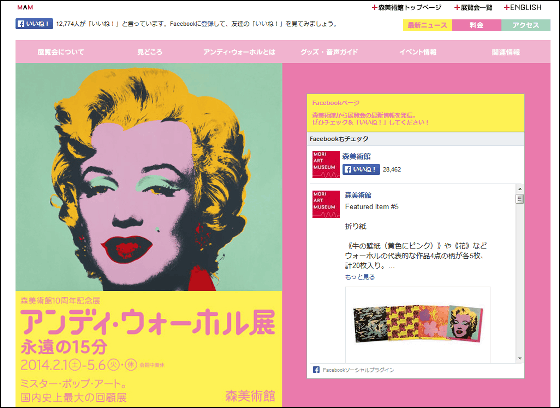Image resolution: width=560 pixels, height=408 pixels.
Task: Open the 最新ニュース yellow tab
Action: [x=428, y=25]
